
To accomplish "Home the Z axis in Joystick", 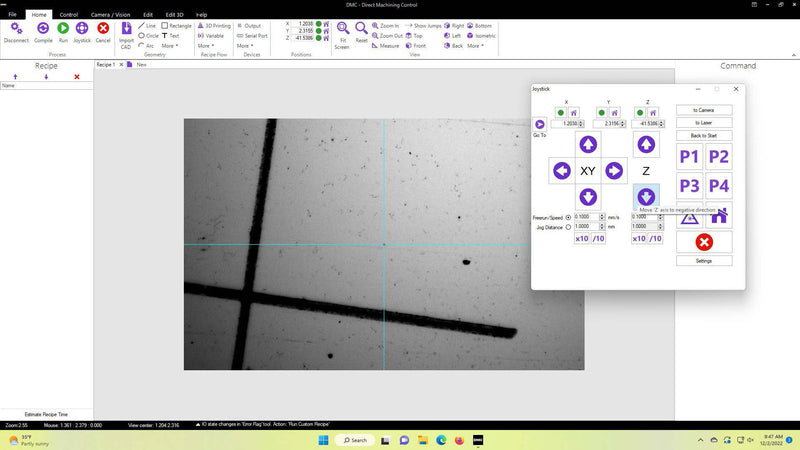I will pyautogui.click(x=653, y=112).
